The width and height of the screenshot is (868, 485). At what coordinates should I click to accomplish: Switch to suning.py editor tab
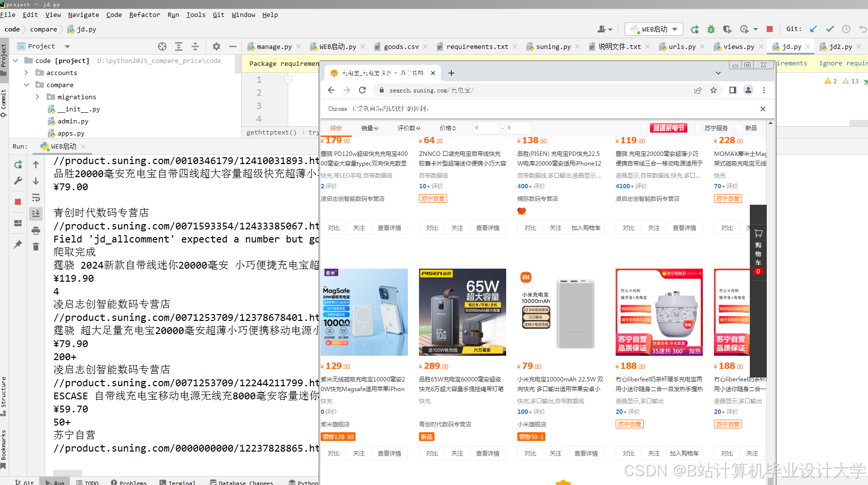[x=553, y=46]
